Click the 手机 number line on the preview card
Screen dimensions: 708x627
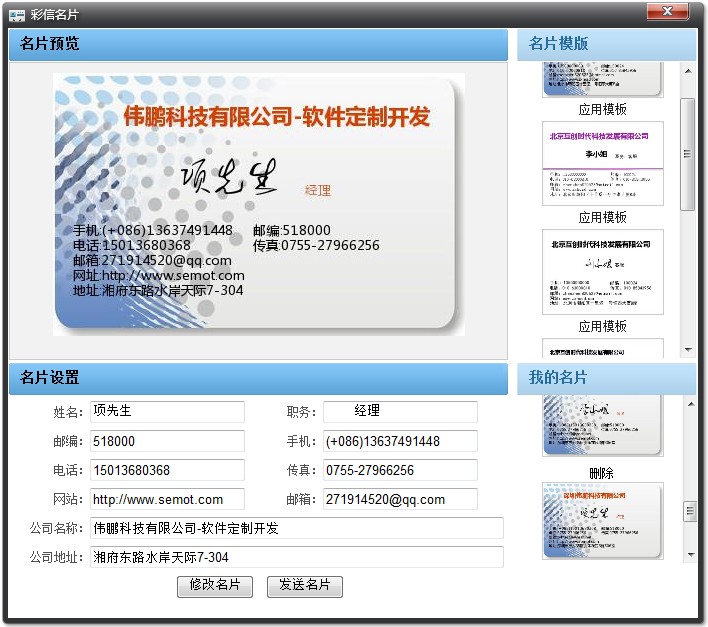tap(153, 230)
